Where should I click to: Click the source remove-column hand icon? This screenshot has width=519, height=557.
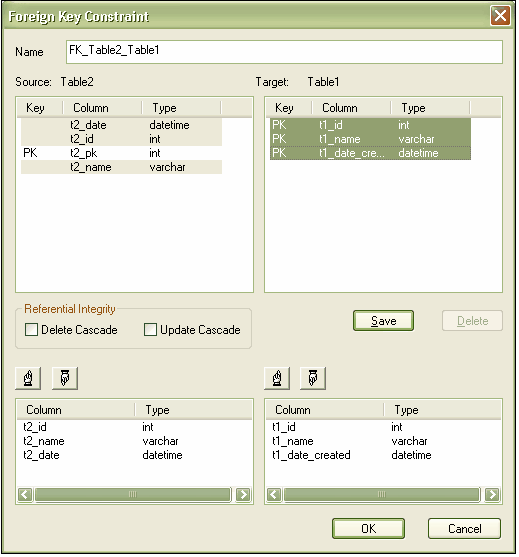[65, 378]
